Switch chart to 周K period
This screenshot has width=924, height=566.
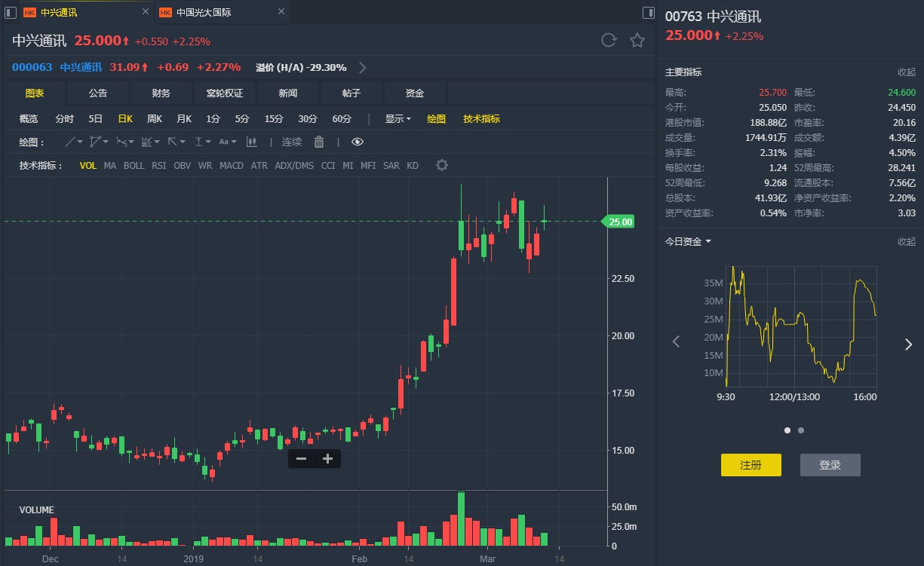pos(155,119)
